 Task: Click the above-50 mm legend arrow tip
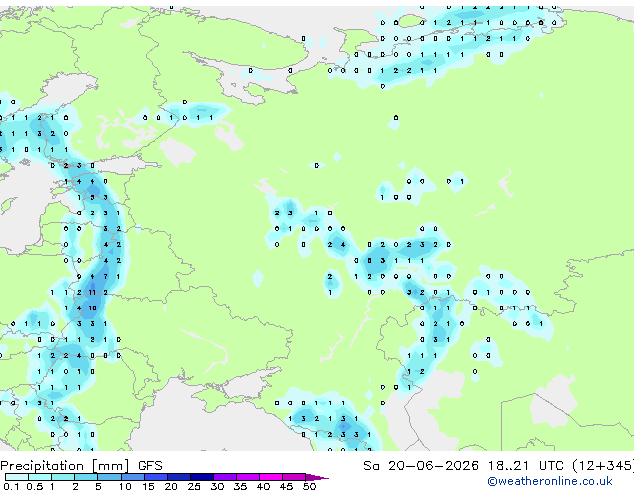(x=317, y=477)
